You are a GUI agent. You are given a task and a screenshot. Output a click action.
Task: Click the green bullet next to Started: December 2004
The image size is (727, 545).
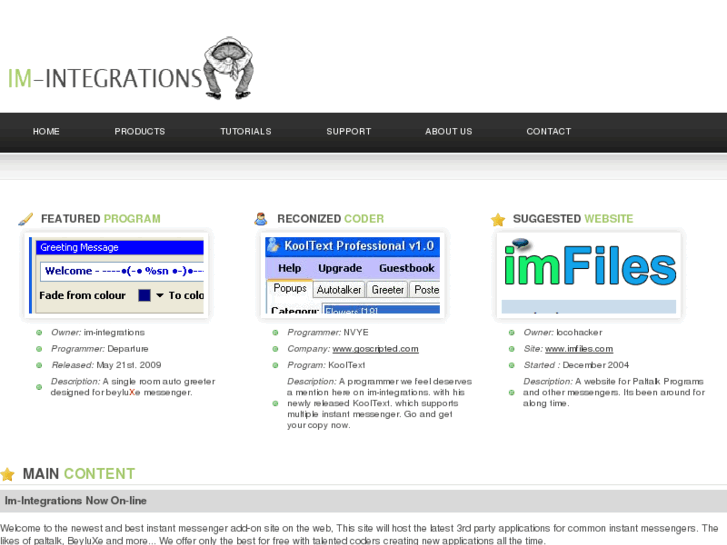coord(511,365)
